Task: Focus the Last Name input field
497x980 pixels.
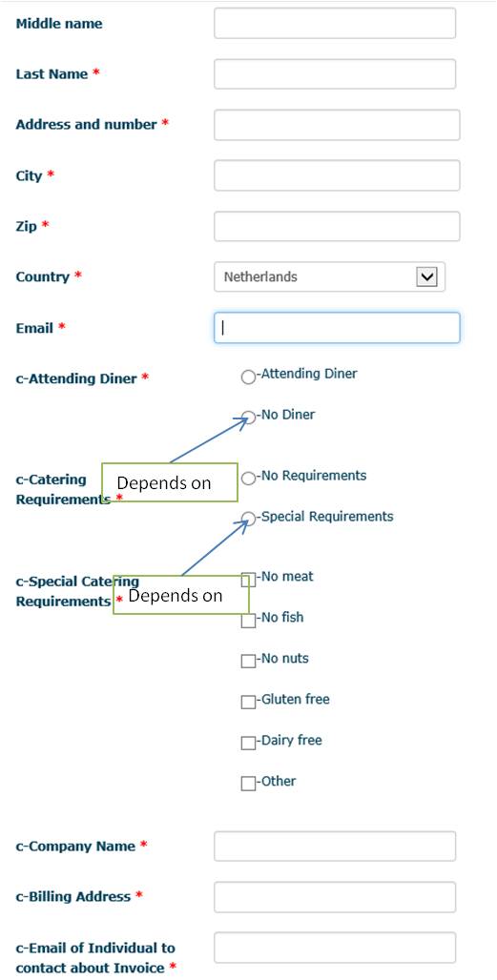Action: click(x=335, y=74)
